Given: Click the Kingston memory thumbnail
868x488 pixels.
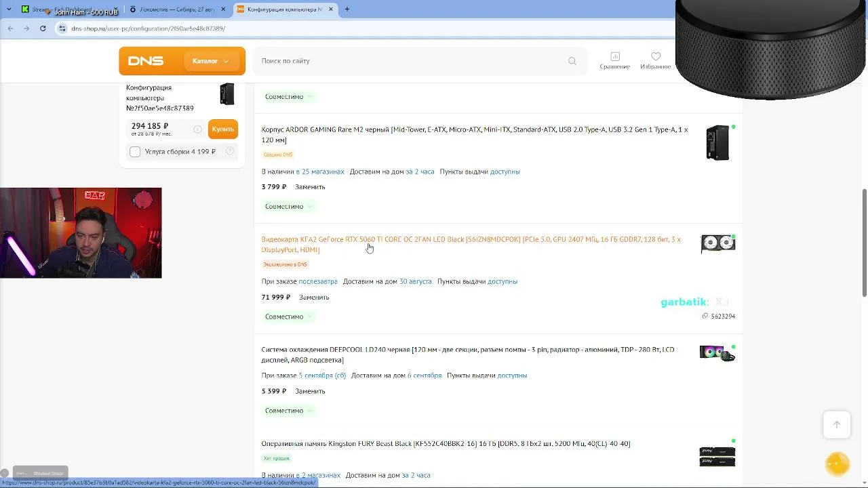Looking at the screenshot, I should pyautogui.click(x=717, y=457).
